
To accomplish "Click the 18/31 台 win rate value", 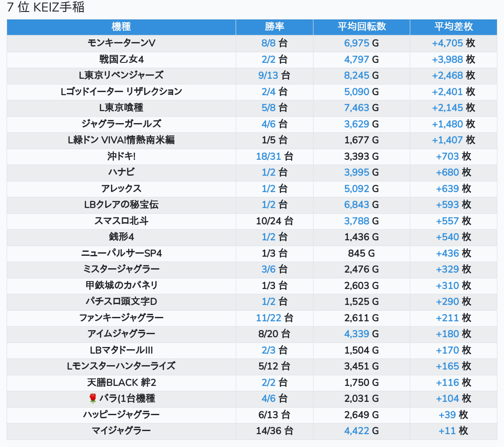I will 275,156.
